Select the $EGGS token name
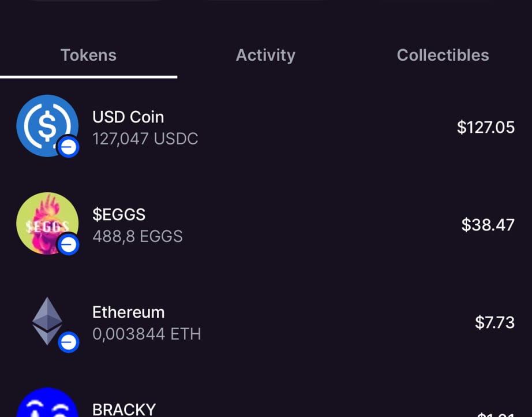 (x=119, y=215)
